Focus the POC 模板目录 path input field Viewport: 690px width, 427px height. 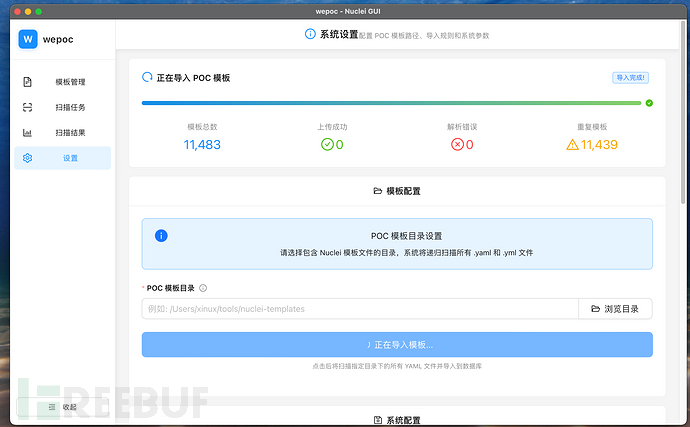360,309
